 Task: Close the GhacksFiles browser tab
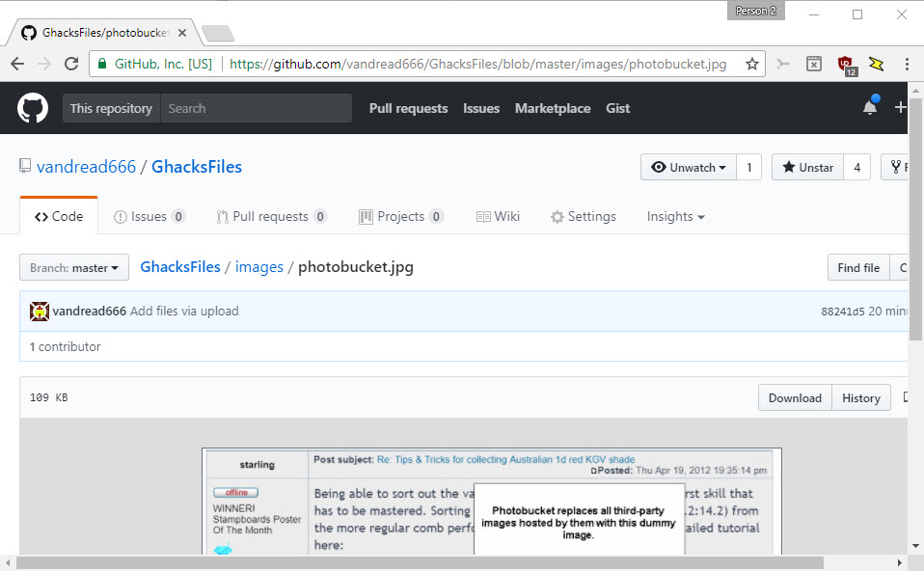point(182,33)
